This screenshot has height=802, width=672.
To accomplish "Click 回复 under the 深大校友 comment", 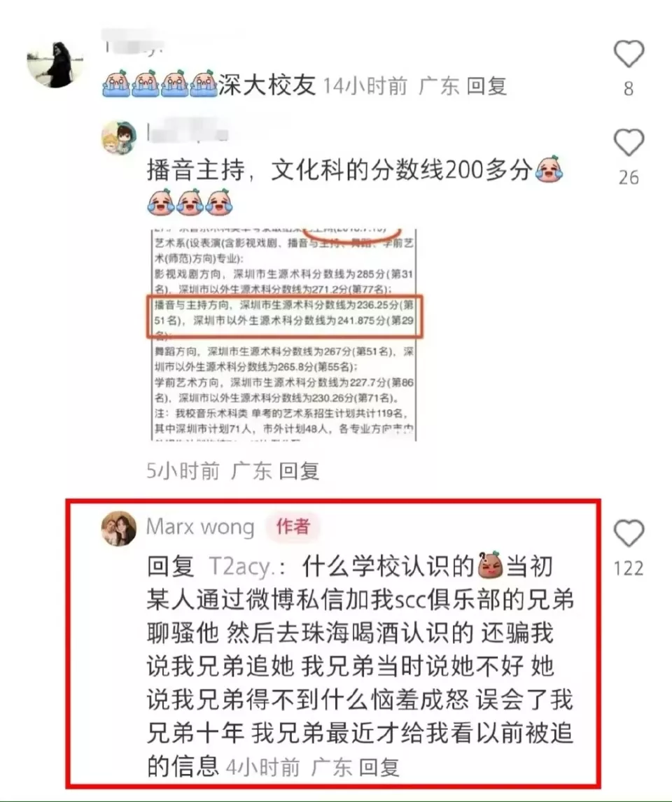I will [x=486, y=86].
